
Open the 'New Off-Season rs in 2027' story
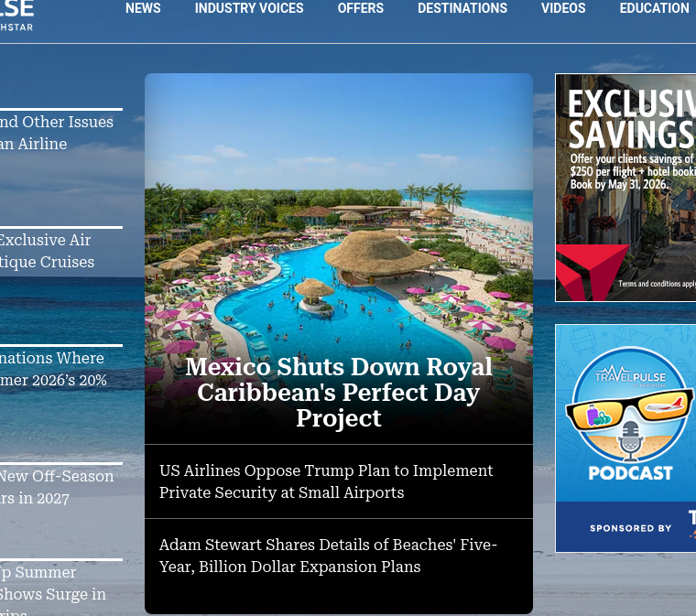tap(57, 487)
